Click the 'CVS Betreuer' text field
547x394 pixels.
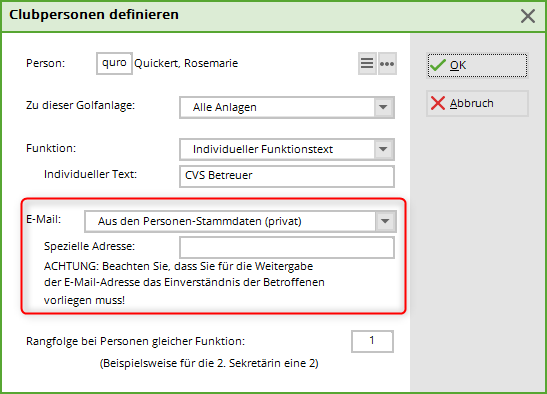(x=287, y=176)
